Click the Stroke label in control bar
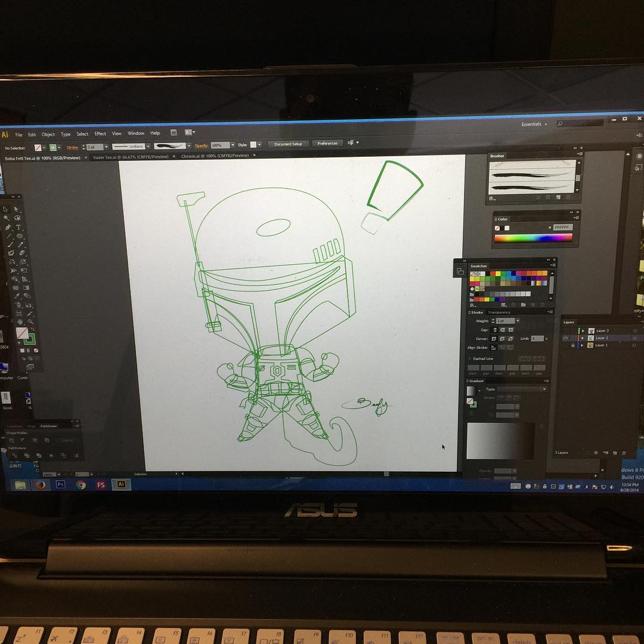This screenshot has height=644, width=644. pos(73,147)
